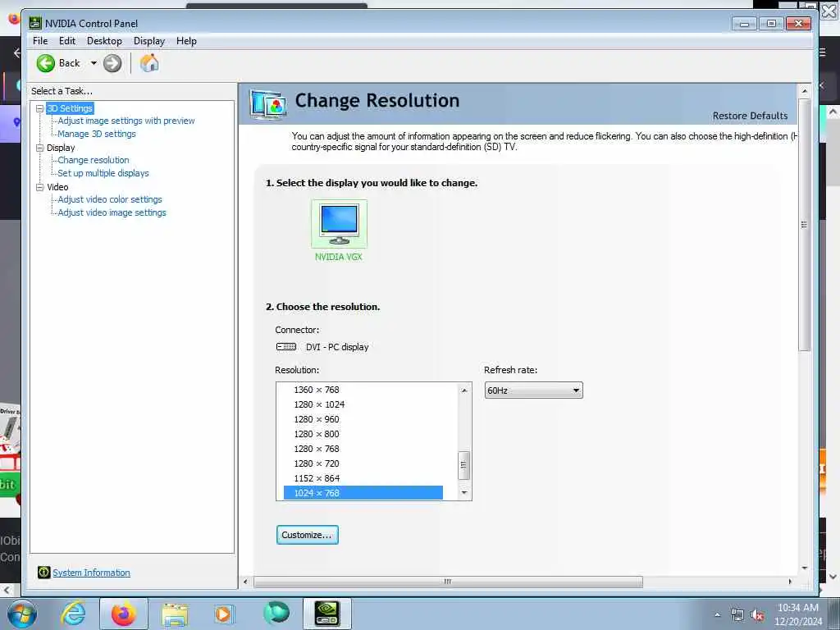The image size is (840, 630).
Task: Open the Display menu
Action: pos(149,41)
